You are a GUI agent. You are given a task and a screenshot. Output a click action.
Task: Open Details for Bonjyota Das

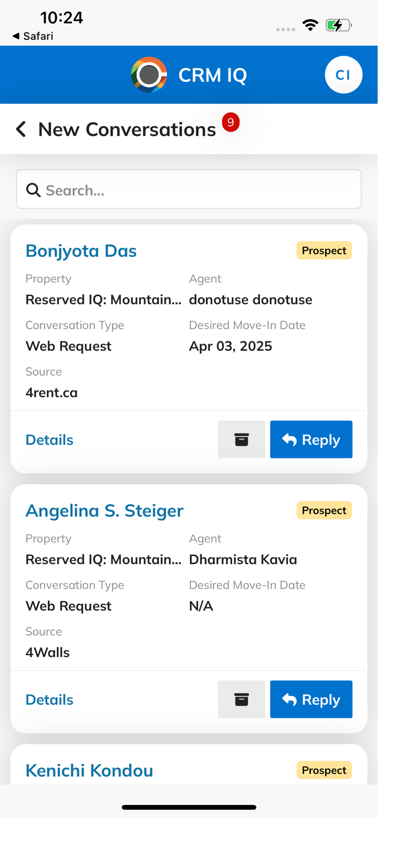pos(50,440)
